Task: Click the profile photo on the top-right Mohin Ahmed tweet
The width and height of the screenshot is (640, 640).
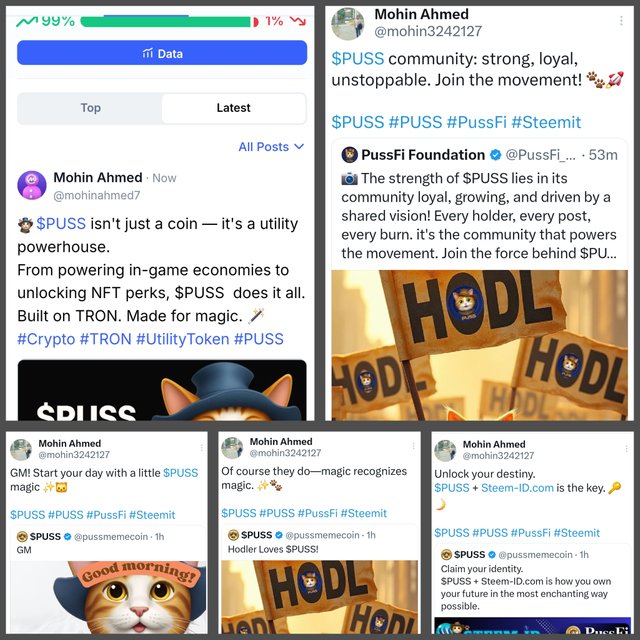Action: click(x=348, y=24)
